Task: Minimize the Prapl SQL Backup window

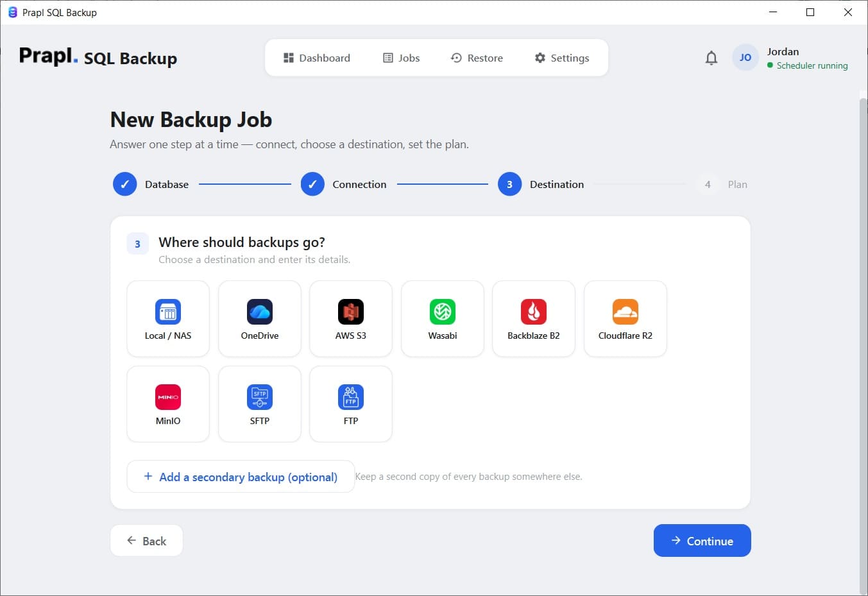Action: 773,12
